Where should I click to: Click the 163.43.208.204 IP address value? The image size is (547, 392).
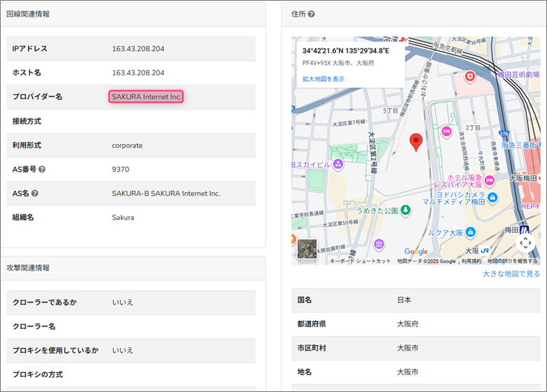click(x=138, y=49)
